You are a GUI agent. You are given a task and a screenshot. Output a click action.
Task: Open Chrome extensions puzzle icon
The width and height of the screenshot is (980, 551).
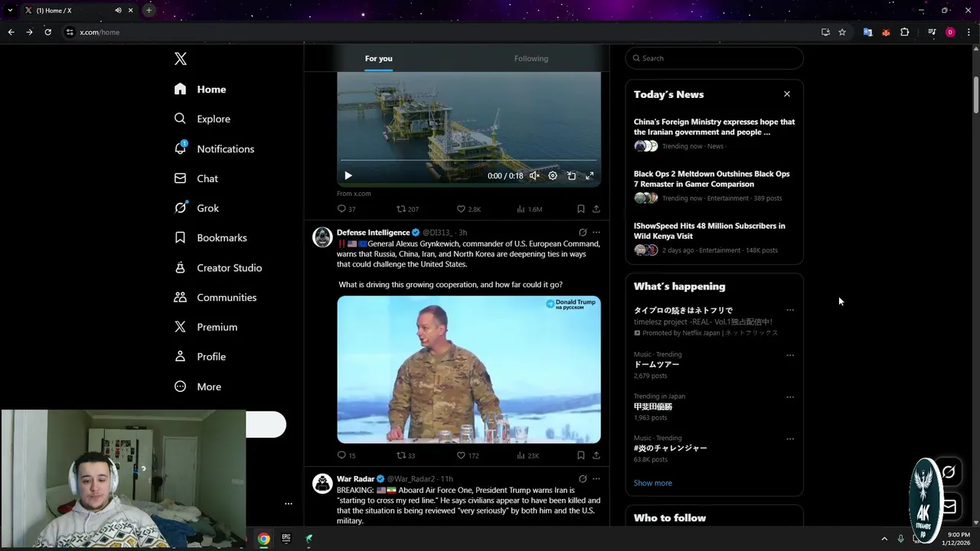point(904,32)
